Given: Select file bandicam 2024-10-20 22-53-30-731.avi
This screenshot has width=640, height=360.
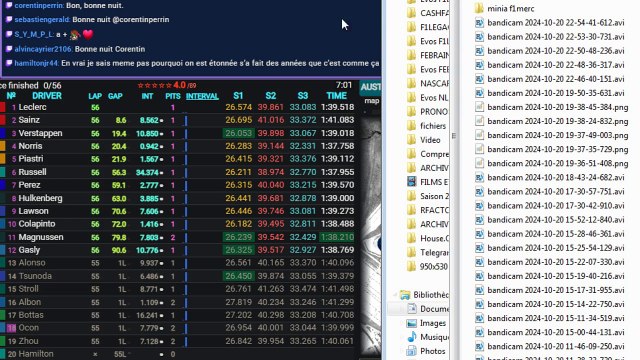Looking at the screenshot, I should point(550,37).
